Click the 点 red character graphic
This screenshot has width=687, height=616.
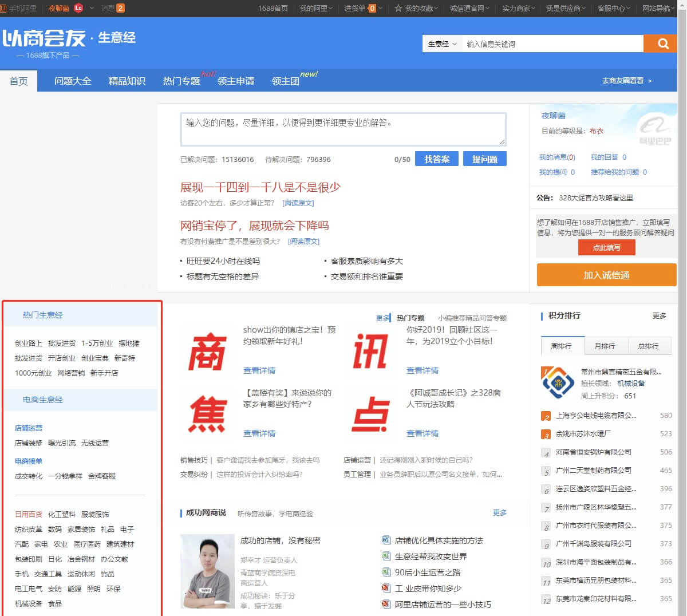(370, 414)
